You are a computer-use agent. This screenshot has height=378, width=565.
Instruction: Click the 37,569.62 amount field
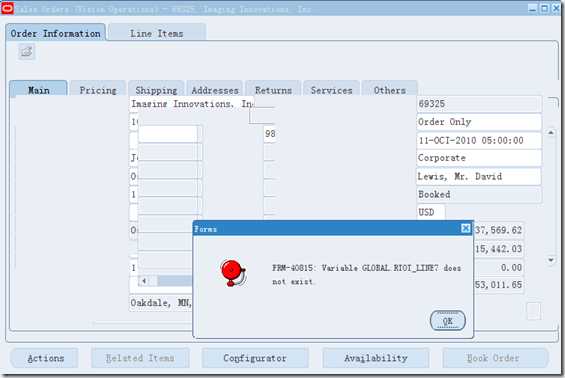point(498,230)
